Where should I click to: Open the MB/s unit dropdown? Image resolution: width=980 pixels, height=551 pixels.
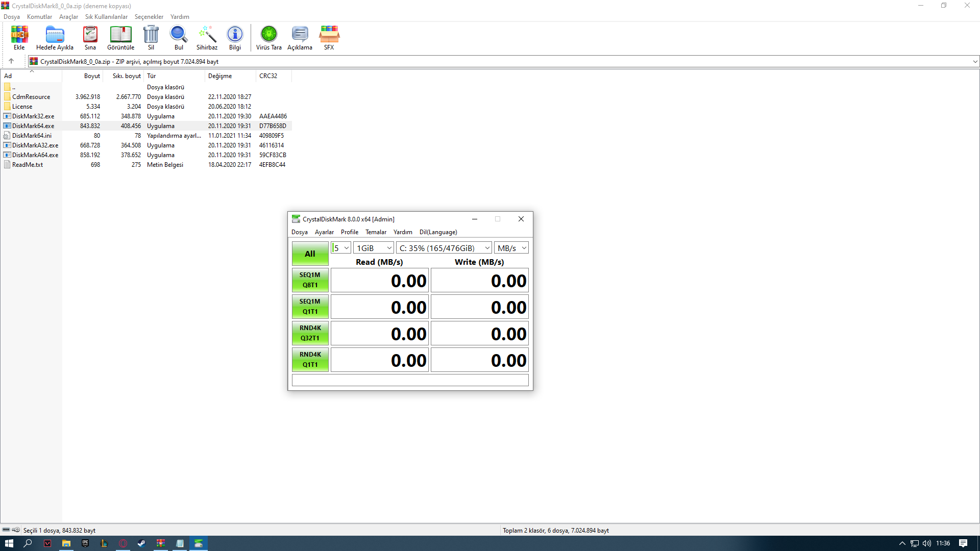point(511,248)
